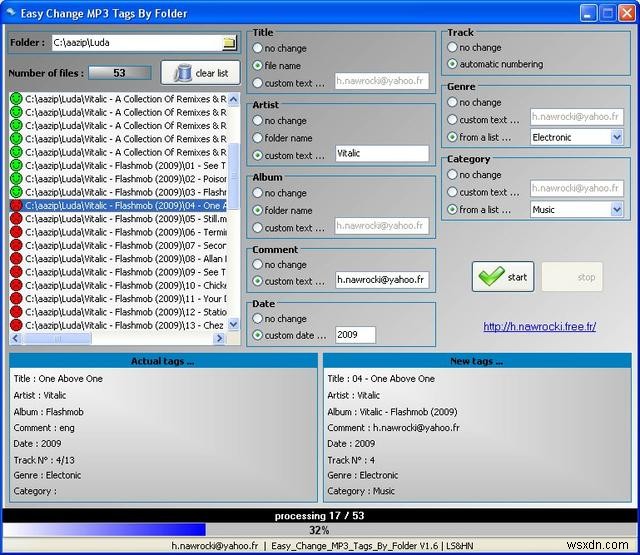Image resolution: width=640 pixels, height=555 pixels.
Task: Click the Folder path input field
Action: [x=138, y=42]
